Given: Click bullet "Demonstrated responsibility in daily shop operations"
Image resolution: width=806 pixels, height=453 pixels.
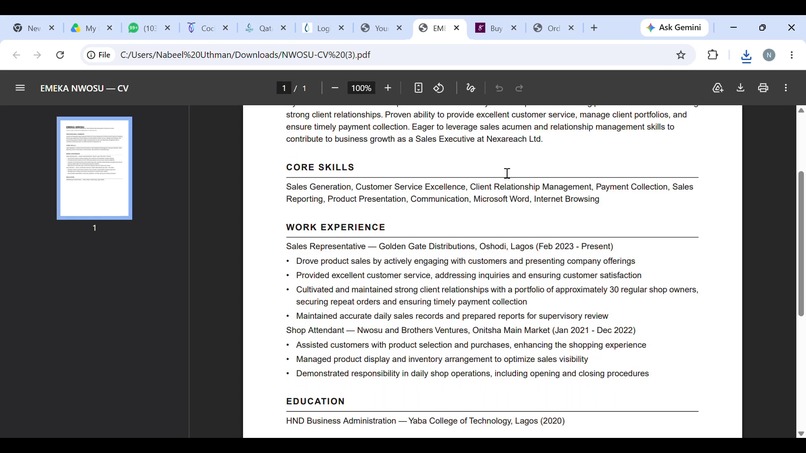Looking at the screenshot, I should (472, 373).
